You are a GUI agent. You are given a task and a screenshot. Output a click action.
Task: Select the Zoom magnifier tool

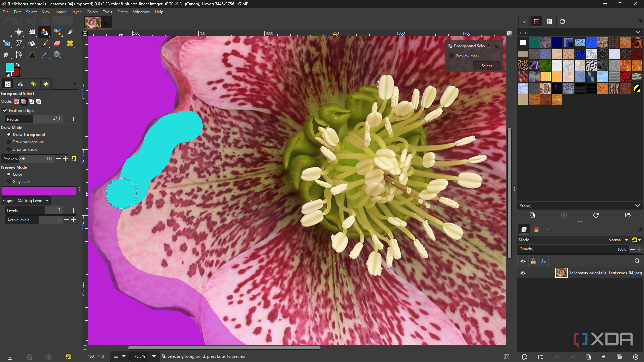pos(57,55)
